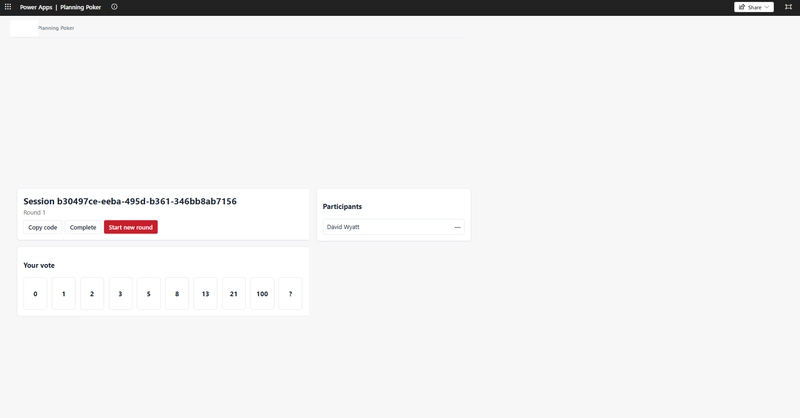The height and width of the screenshot is (418, 800).
Task: Pick the 3 vote card
Action: tap(120, 294)
